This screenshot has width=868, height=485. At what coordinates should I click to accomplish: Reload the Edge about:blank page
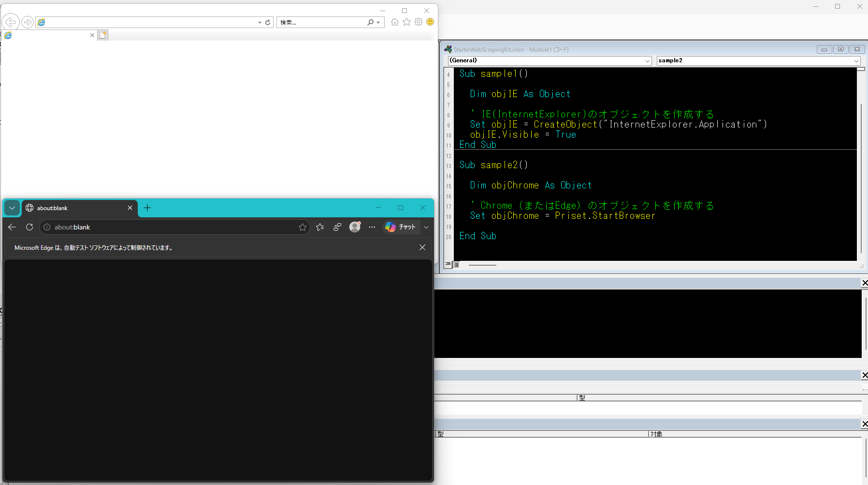pyautogui.click(x=29, y=227)
